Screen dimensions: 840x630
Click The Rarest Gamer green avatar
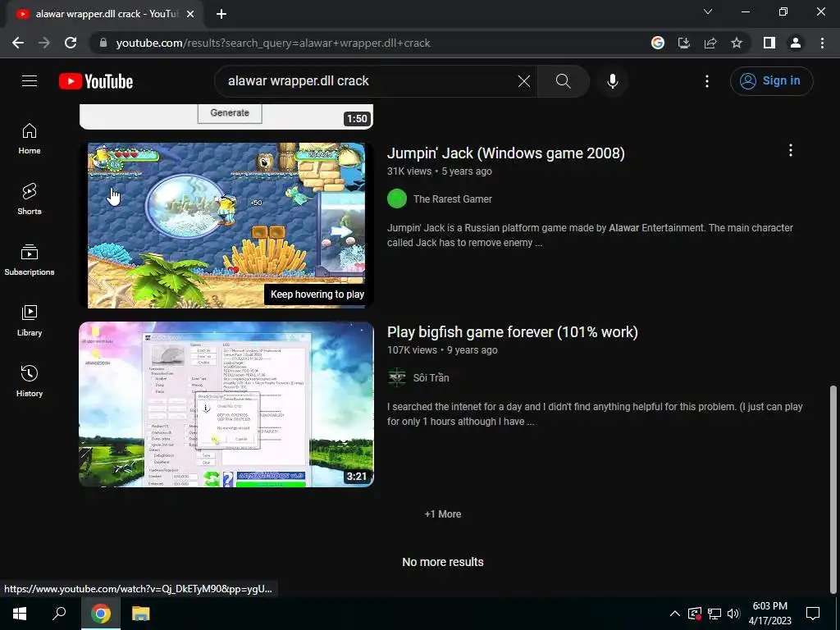[397, 199]
